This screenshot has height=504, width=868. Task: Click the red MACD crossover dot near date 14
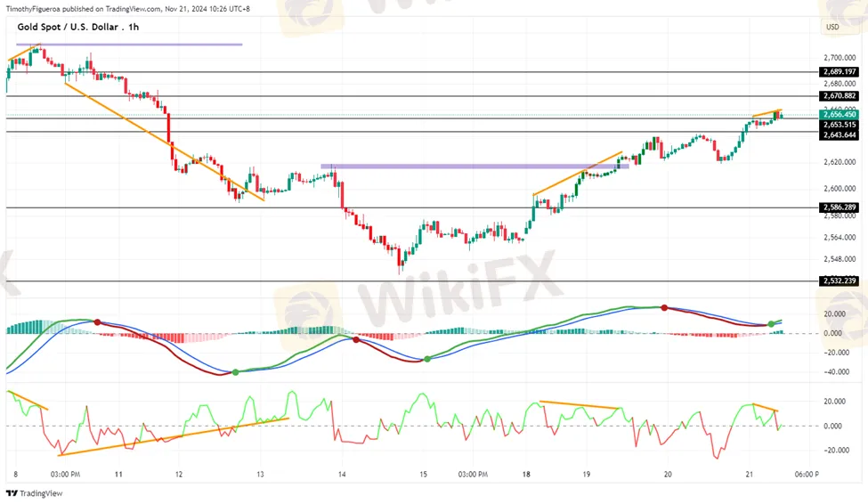pos(356,339)
